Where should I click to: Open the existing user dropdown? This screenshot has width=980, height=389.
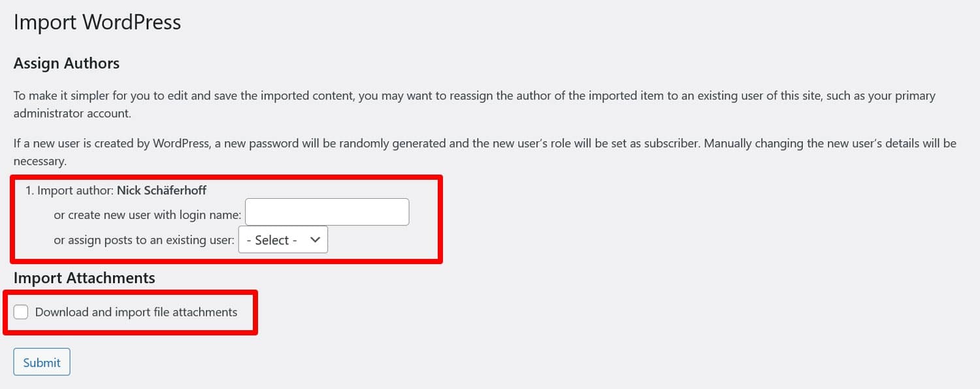(x=283, y=240)
